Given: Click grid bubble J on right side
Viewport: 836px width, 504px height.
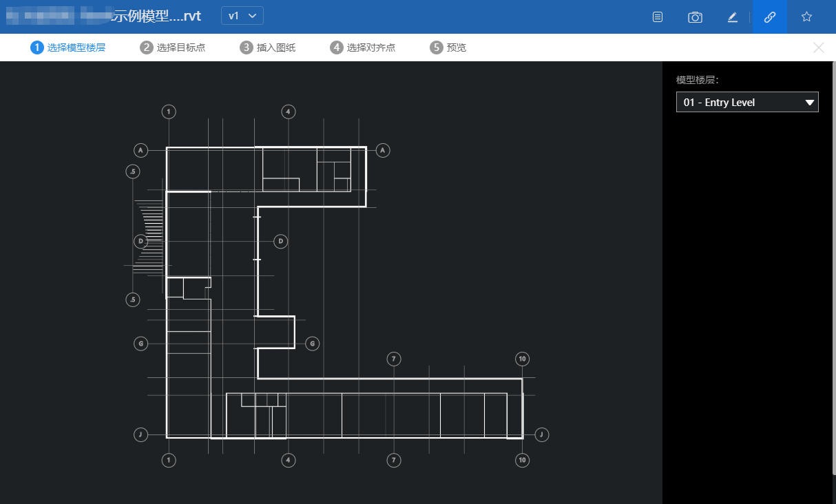Looking at the screenshot, I should click(542, 434).
